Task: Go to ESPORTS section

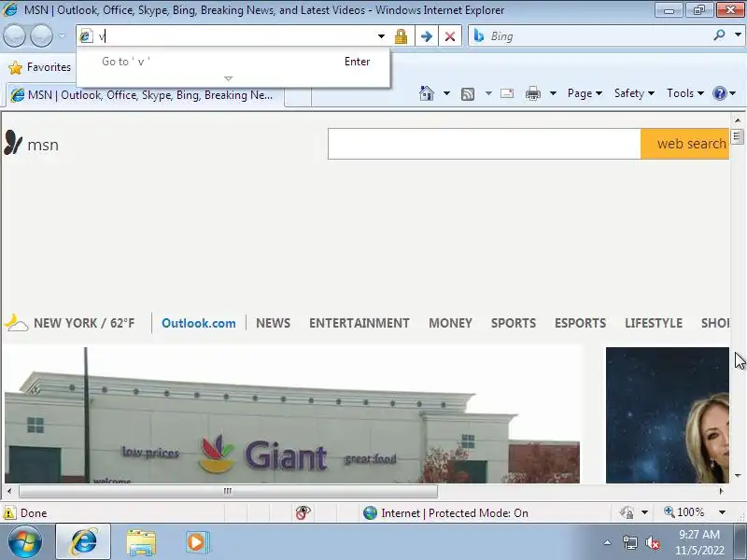Action: pyautogui.click(x=580, y=323)
